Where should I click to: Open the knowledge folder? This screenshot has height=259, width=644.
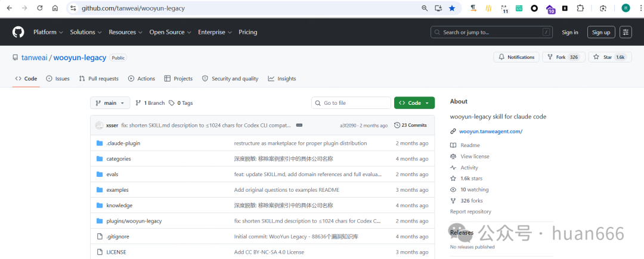pyautogui.click(x=119, y=205)
